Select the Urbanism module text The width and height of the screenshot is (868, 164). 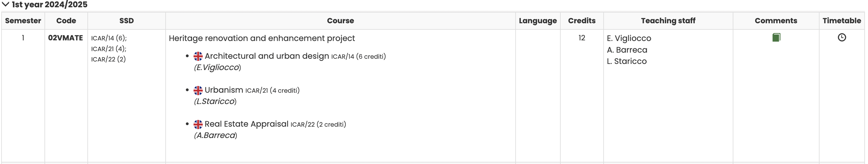224,90
